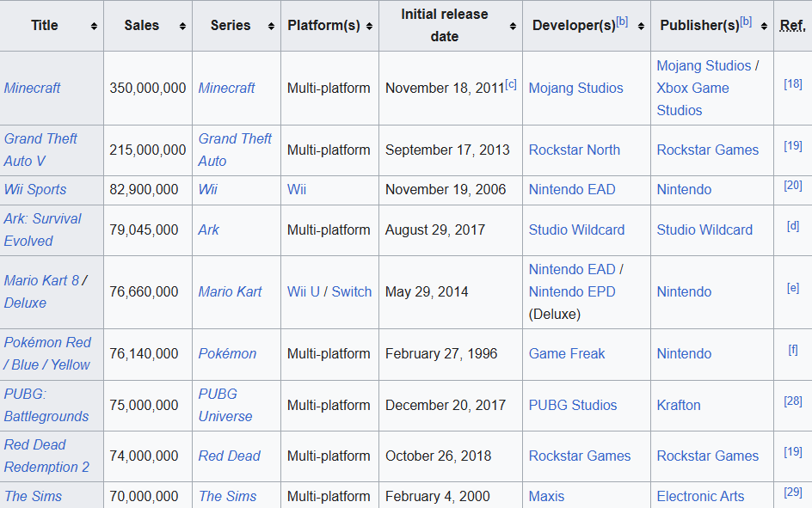
Task: Open PUBG Studios developer link
Action: pyautogui.click(x=573, y=405)
